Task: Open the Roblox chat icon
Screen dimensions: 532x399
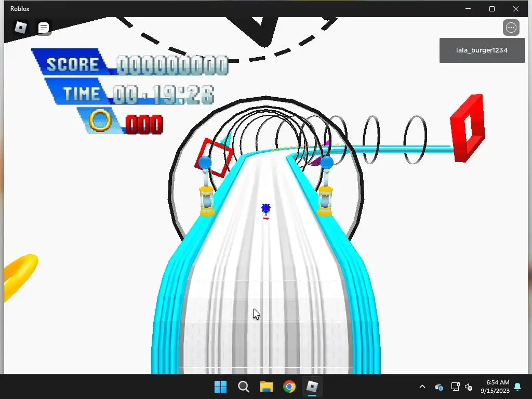Action: click(44, 28)
